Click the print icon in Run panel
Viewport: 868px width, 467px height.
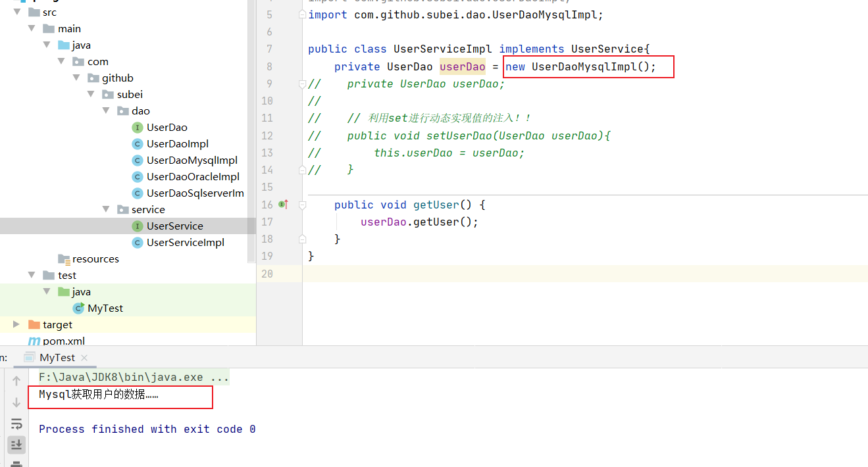click(16, 464)
